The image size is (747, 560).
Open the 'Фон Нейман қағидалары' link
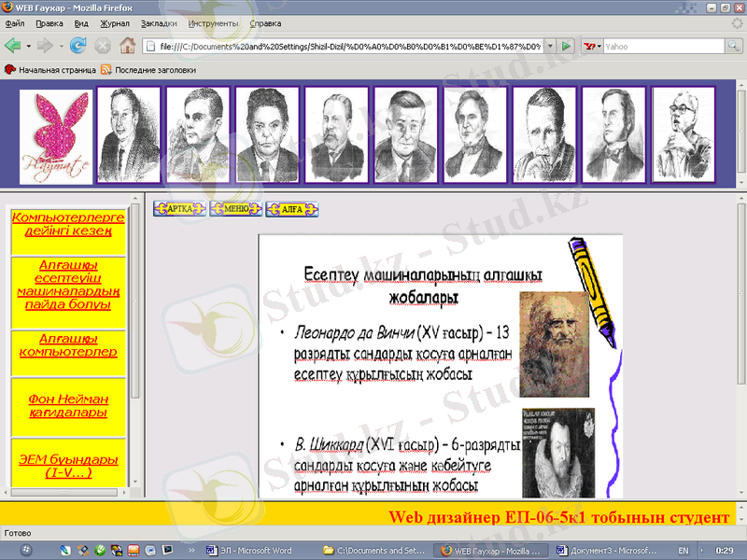68,405
